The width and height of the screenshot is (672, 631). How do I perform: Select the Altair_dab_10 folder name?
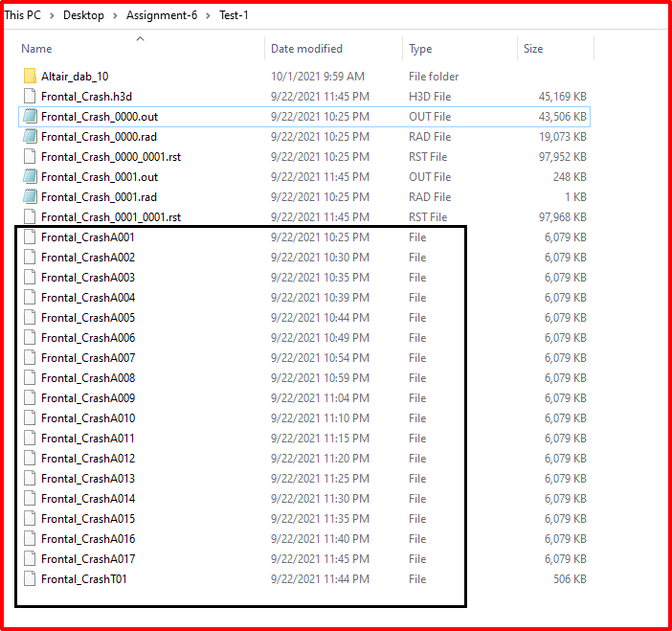pos(75,77)
